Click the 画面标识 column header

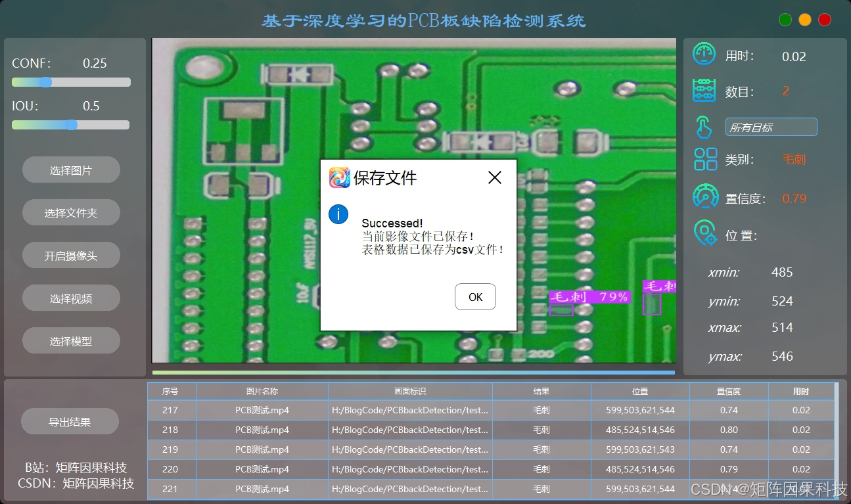pos(410,391)
